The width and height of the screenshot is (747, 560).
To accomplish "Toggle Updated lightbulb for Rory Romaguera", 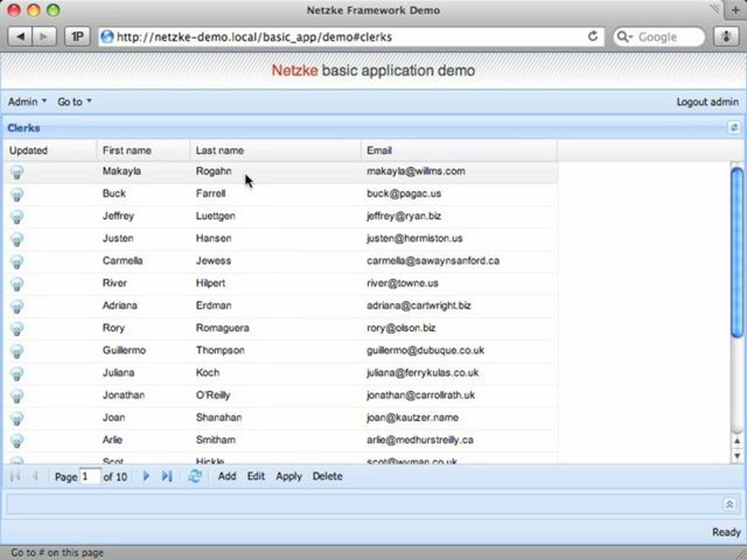I will coord(17,329).
